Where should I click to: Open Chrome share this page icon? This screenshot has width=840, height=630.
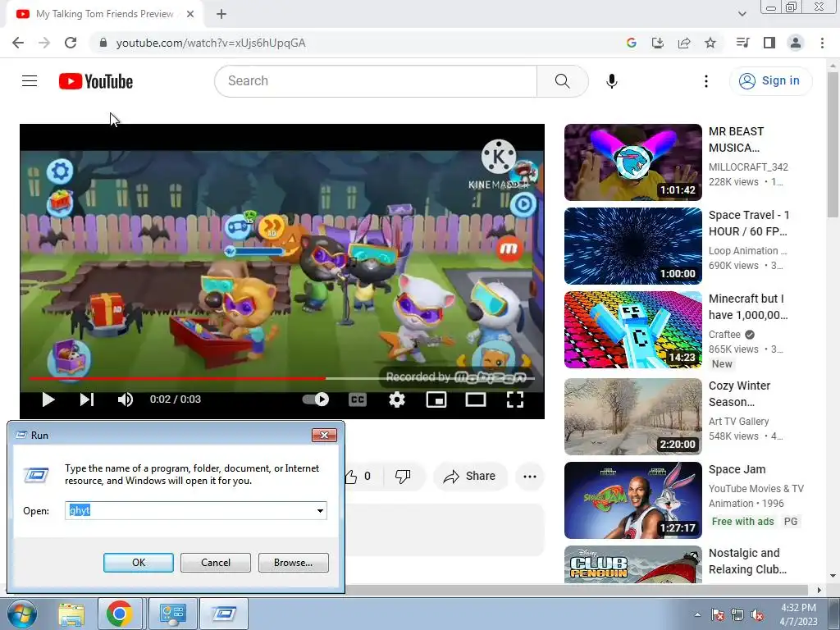pos(684,43)
